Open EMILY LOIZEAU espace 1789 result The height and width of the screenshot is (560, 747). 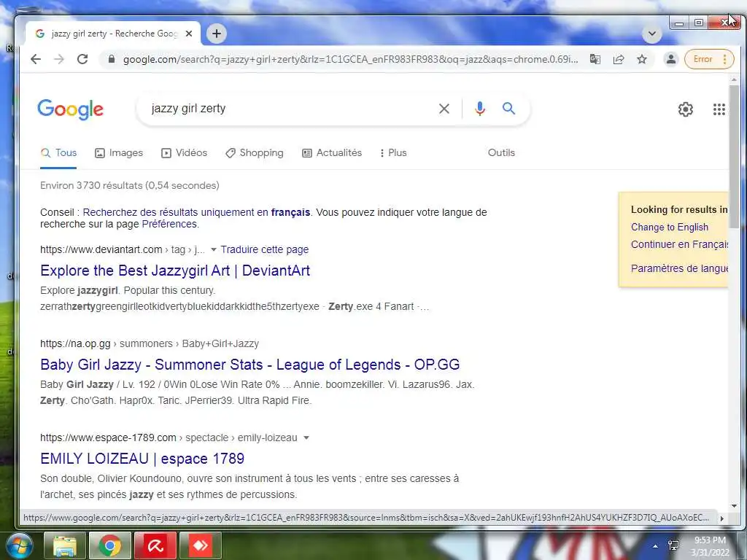[142, 459]
